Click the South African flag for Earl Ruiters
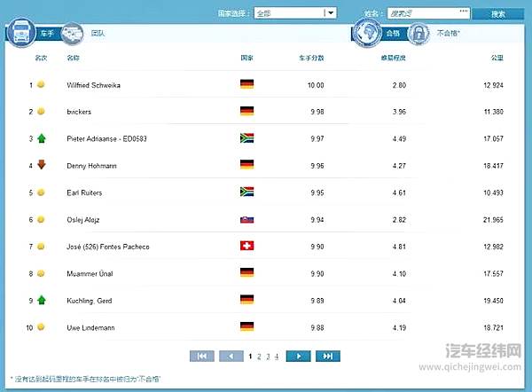 (247, 192)
